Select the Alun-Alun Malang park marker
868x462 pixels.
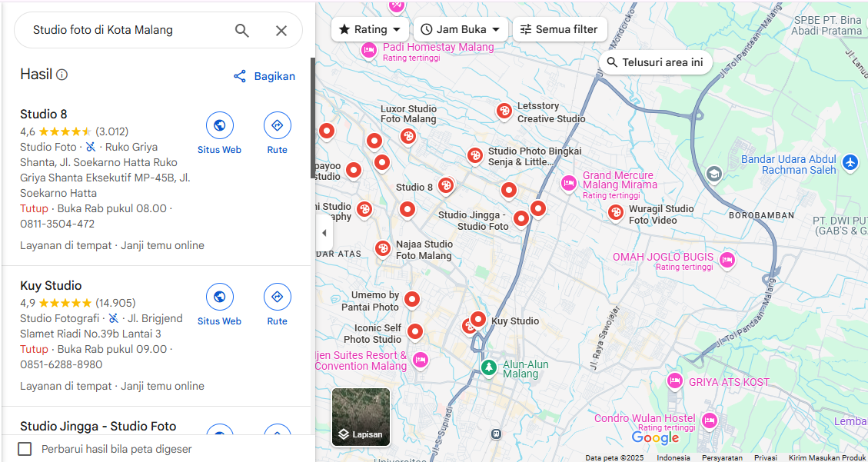488,367
